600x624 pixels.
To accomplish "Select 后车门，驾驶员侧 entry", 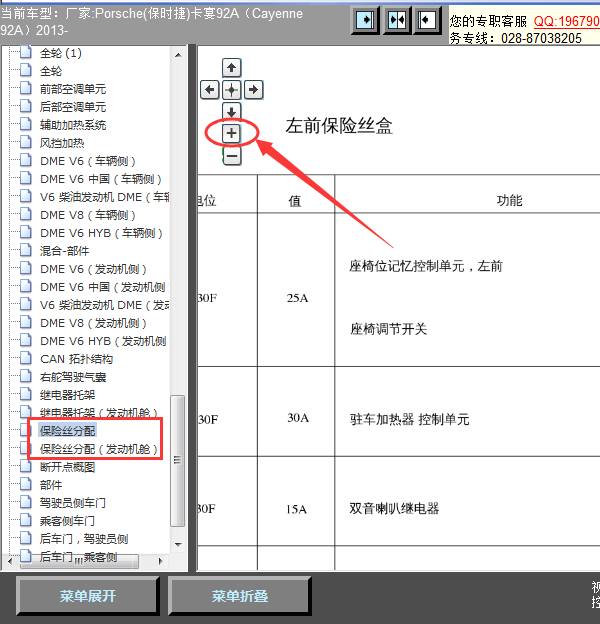I will tap(84, 539).
